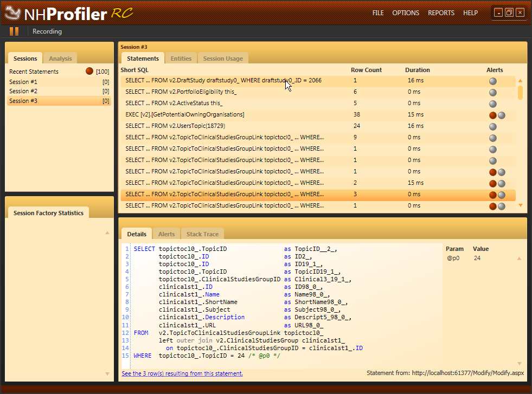Open the Session Usage tab

pos(223,59)
